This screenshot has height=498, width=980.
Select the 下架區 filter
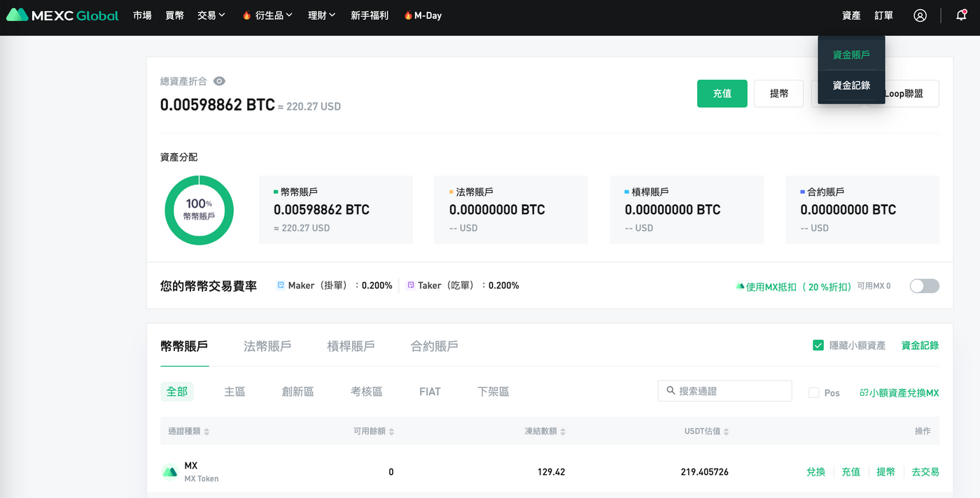pos(493,392)
